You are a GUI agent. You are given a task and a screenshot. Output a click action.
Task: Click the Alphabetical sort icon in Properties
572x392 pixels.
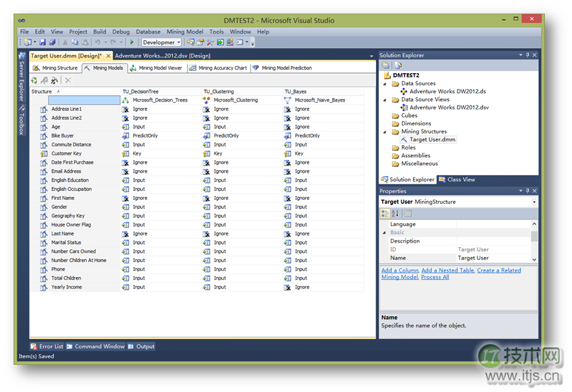coord(395,213)
